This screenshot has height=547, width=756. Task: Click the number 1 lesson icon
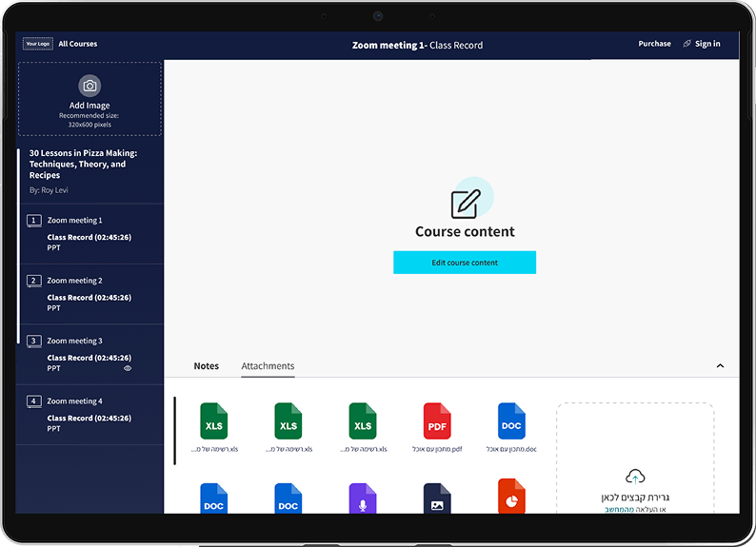[x=33, y=221]
